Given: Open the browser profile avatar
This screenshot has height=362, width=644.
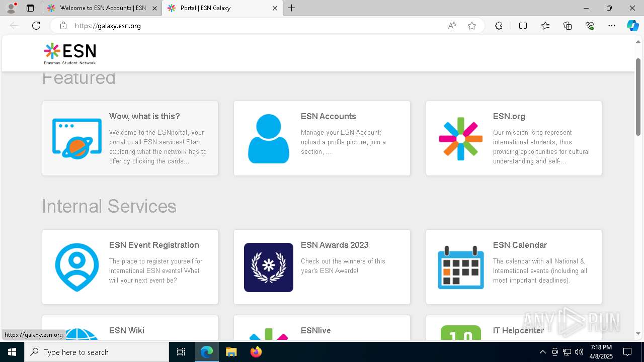Looking at the screenshot, I should click(x=11, y=8).
